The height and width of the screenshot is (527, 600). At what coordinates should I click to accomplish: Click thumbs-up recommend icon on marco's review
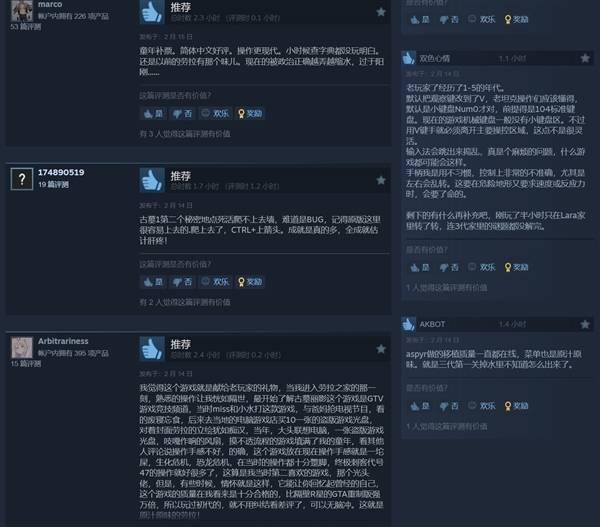click(152, 12)
